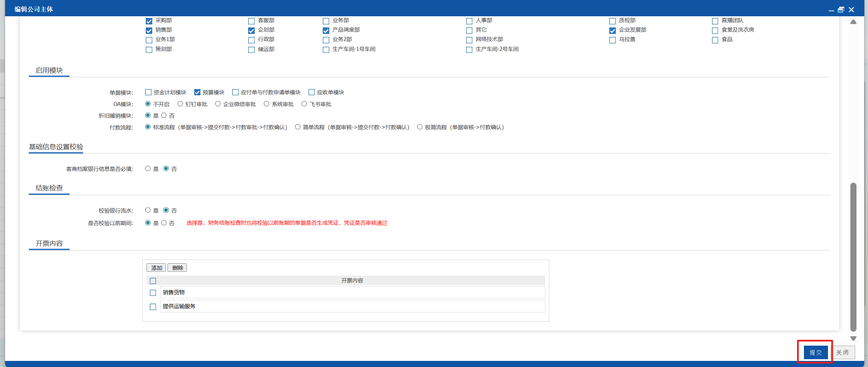Select 简单流程 payment flow
868x367 pixels.
297,127
